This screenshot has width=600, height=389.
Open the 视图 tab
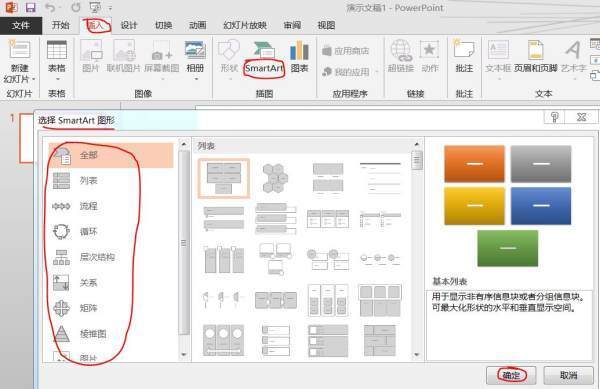(326, 26)
